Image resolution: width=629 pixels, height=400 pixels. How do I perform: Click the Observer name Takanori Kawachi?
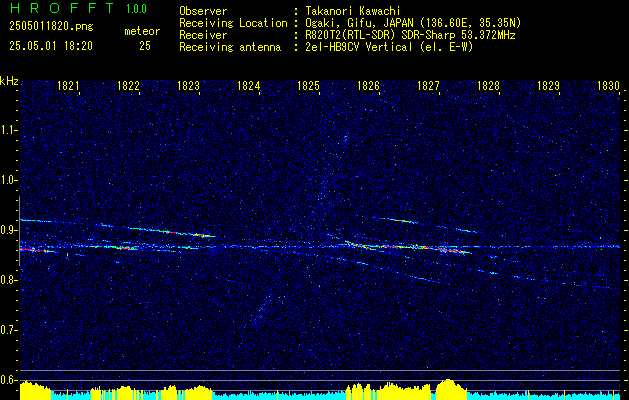(x=351, y=11)
